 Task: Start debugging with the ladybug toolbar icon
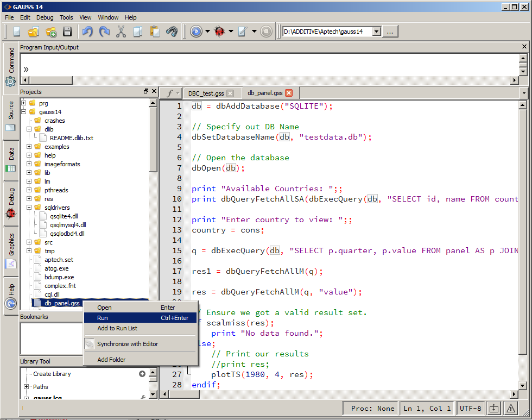click(x=219, y=32)
